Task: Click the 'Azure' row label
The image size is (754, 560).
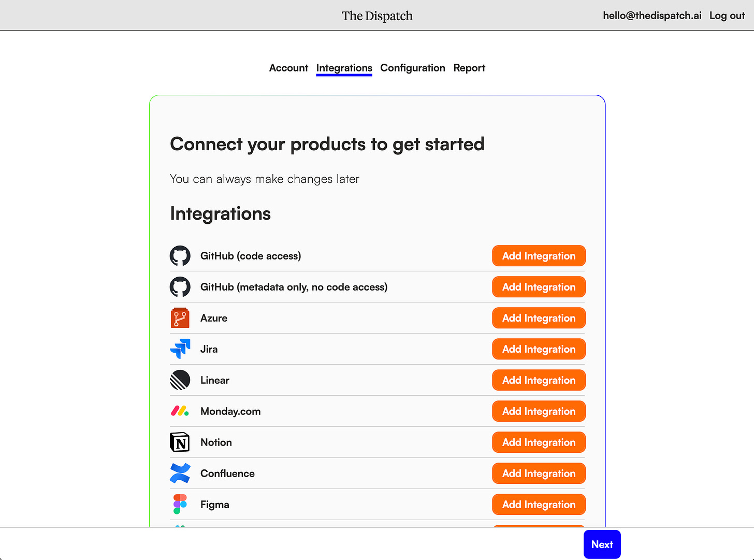Action: coord(214,318)
